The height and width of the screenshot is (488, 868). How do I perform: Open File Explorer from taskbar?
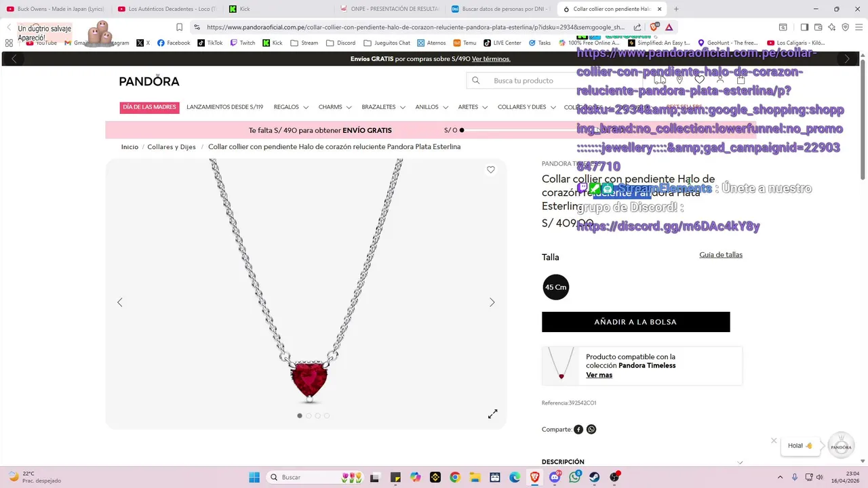pos(475,477)
